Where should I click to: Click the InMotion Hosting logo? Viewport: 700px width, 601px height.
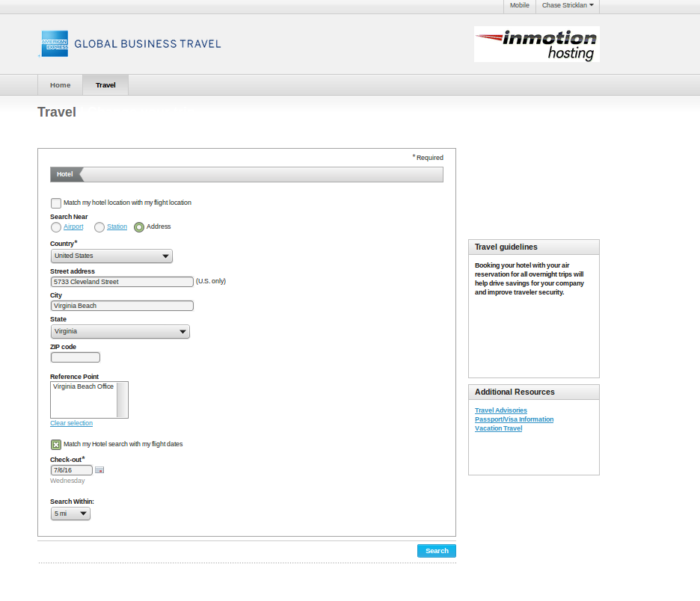(536, 44)
